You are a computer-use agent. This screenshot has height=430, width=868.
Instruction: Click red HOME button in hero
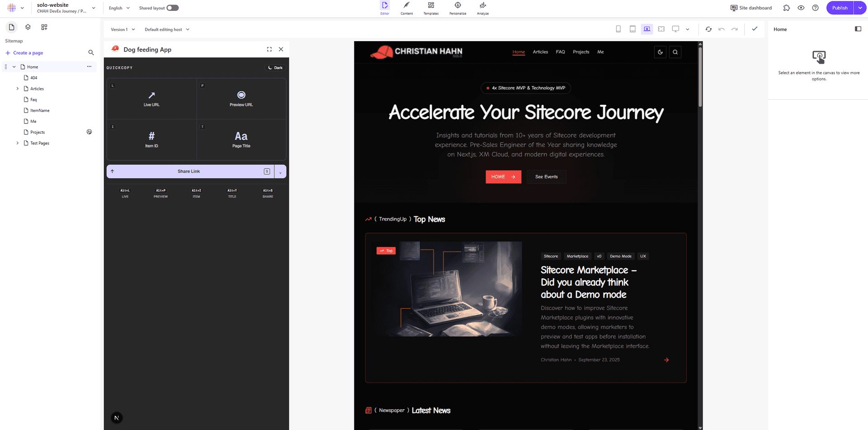[x=503, y=177]
